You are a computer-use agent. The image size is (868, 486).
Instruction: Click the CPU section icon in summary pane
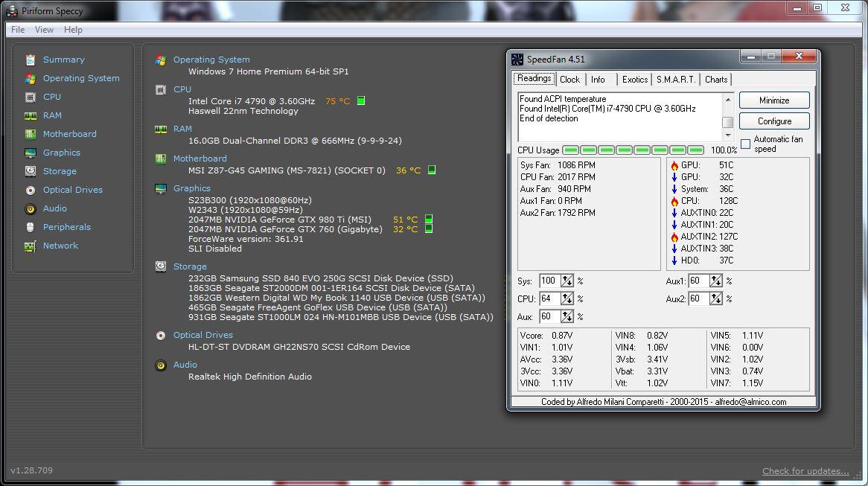(161, 89)
